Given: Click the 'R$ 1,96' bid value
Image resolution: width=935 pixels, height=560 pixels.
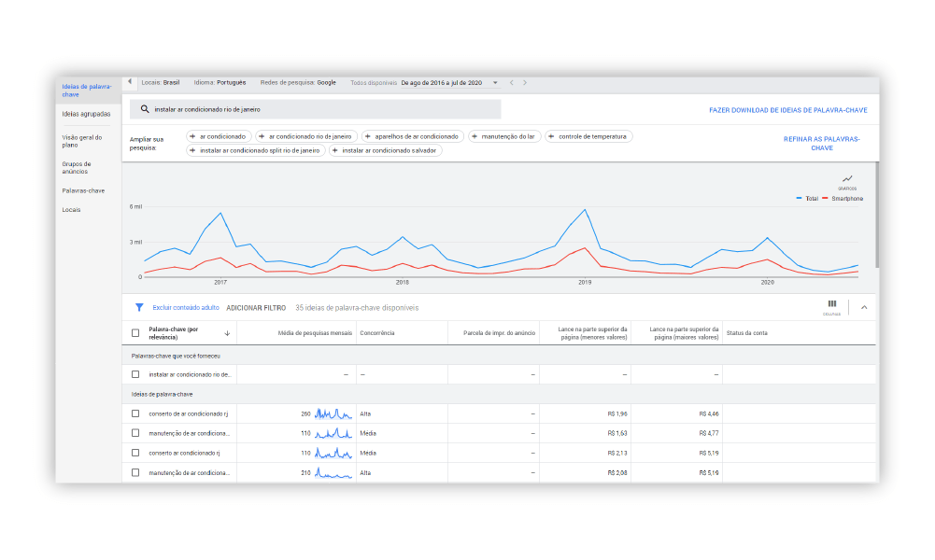Looking at the screenshot, I should click(617, 413).
